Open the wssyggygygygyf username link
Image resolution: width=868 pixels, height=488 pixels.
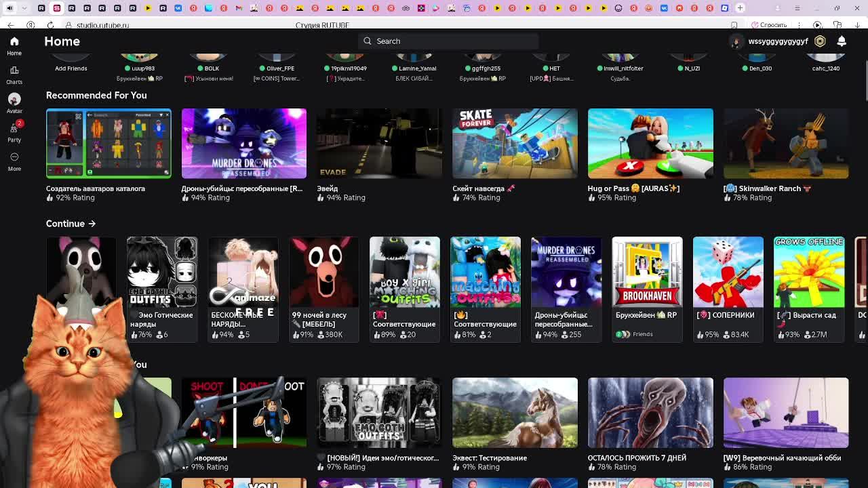tap(778, 41)
